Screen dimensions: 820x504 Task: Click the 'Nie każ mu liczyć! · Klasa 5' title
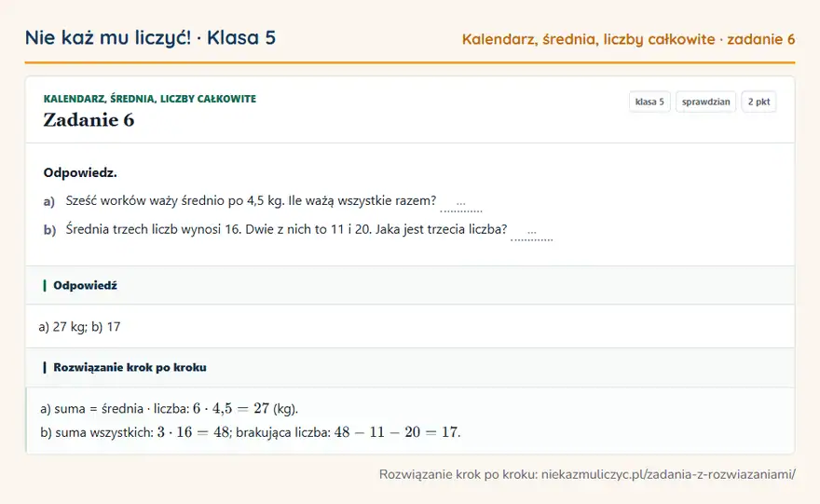tap(150, 38)
